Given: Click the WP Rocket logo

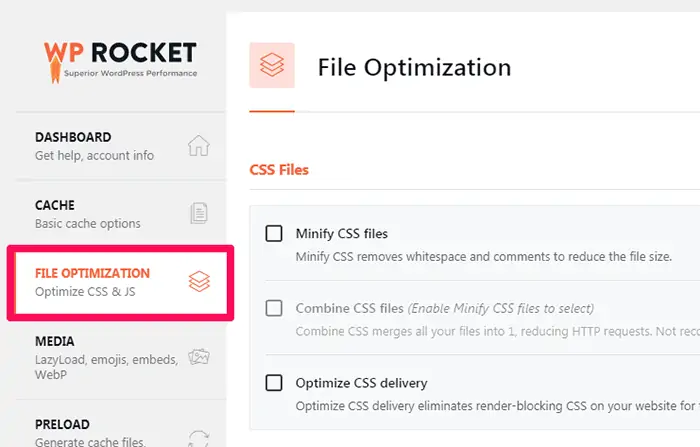Looking at the screenshot, I should click(119, 58).
